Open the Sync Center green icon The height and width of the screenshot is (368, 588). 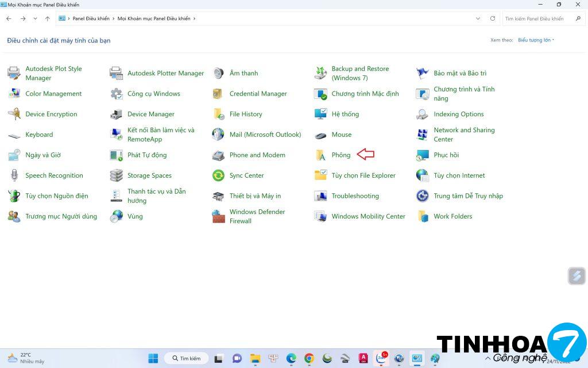[x=218, y=176]
